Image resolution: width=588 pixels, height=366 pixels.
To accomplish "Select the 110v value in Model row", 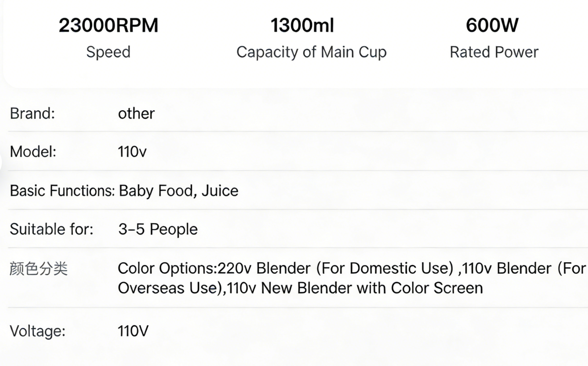I will click(x=132, y=151).
